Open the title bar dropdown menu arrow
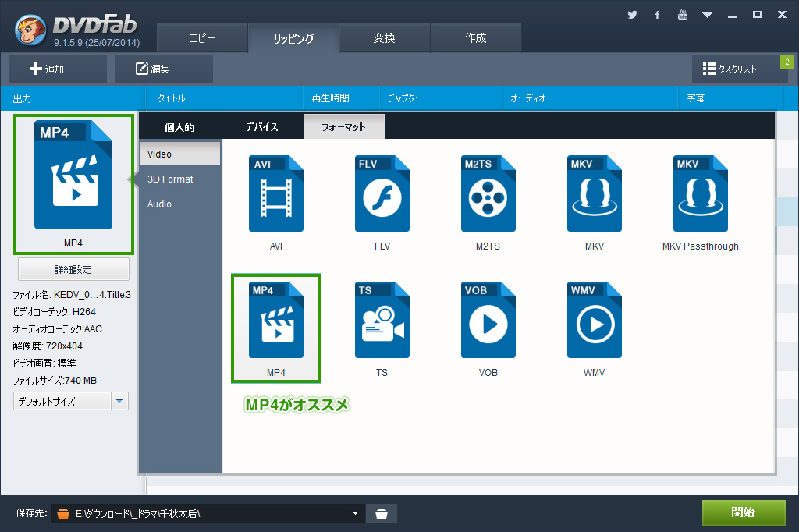The image size is (799, 532). pos(707,16)
